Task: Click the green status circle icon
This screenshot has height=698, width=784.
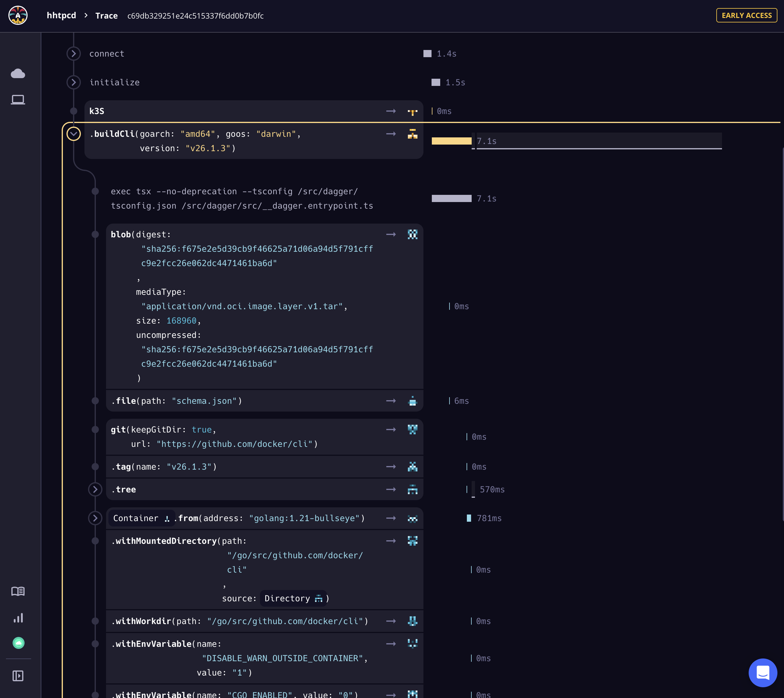Action: pos(19,643)
